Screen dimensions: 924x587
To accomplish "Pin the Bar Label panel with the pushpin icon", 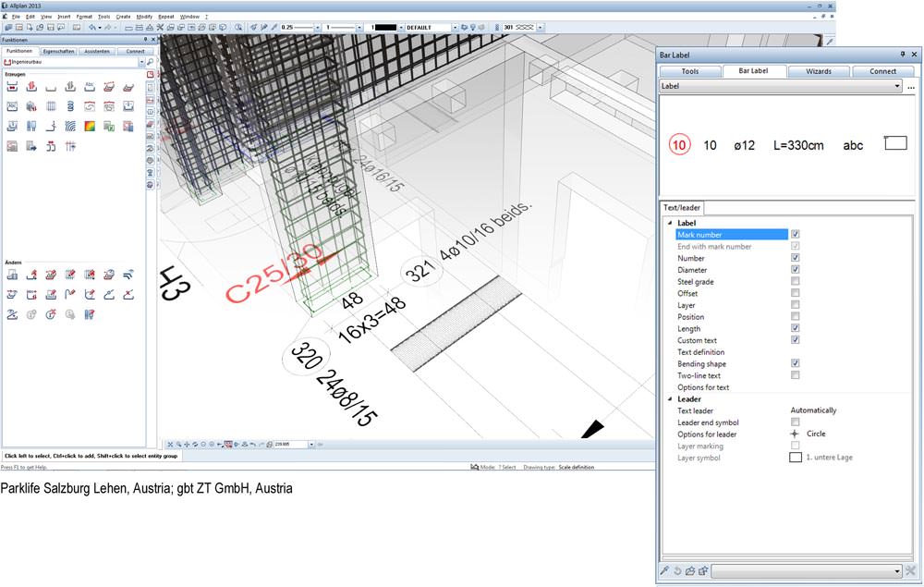I will point(902,55).
